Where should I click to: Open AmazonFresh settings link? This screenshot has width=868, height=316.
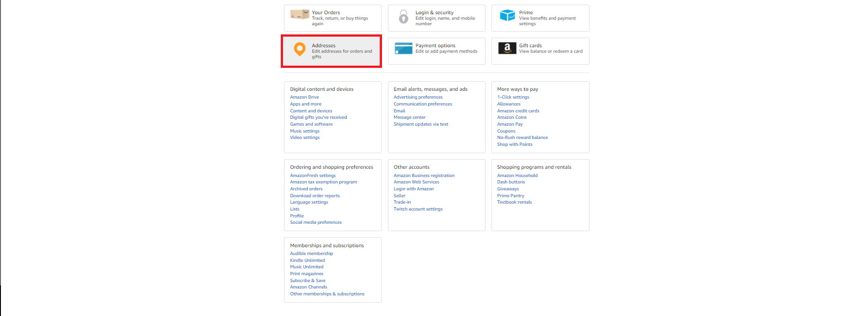pos(313,176)
